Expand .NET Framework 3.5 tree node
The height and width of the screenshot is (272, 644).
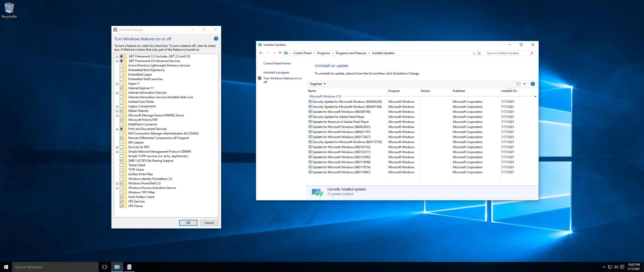(x=117, y=57)
